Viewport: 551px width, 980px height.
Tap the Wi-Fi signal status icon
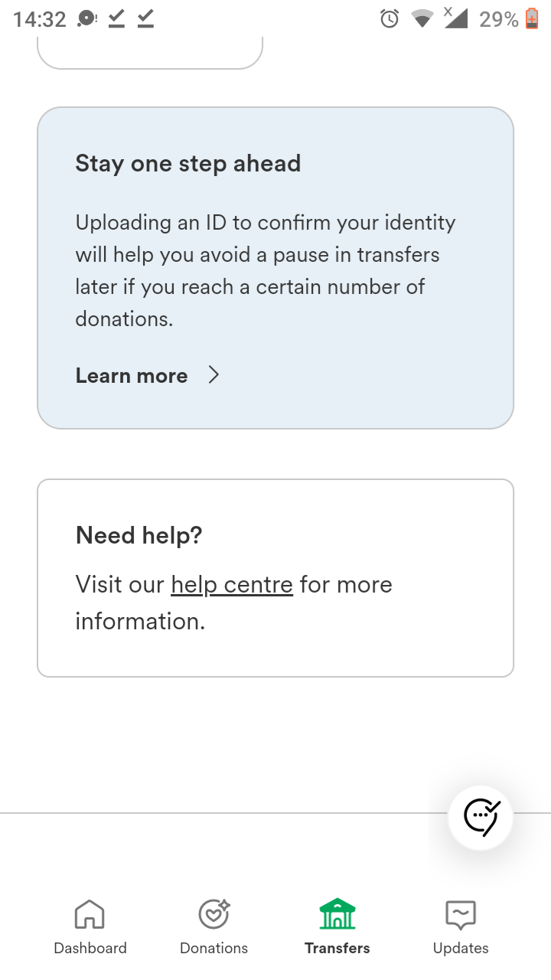tap(422, 18)
